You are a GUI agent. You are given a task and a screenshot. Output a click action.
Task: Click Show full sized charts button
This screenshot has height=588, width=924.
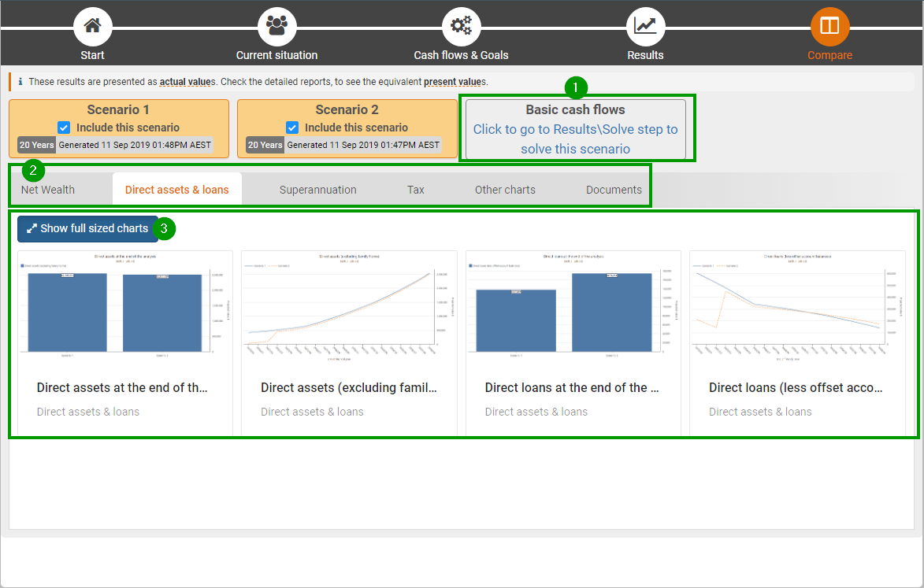(87, 228)
